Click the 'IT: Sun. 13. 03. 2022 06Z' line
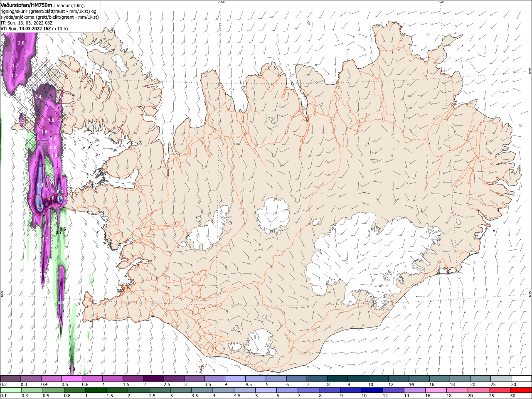Viewport: 532px width, 399px height. 26,23
